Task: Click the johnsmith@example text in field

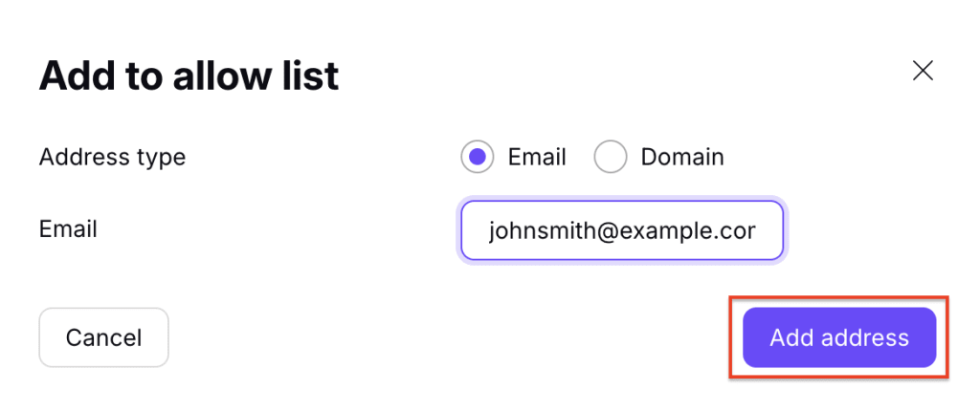Action: (622, 230)
